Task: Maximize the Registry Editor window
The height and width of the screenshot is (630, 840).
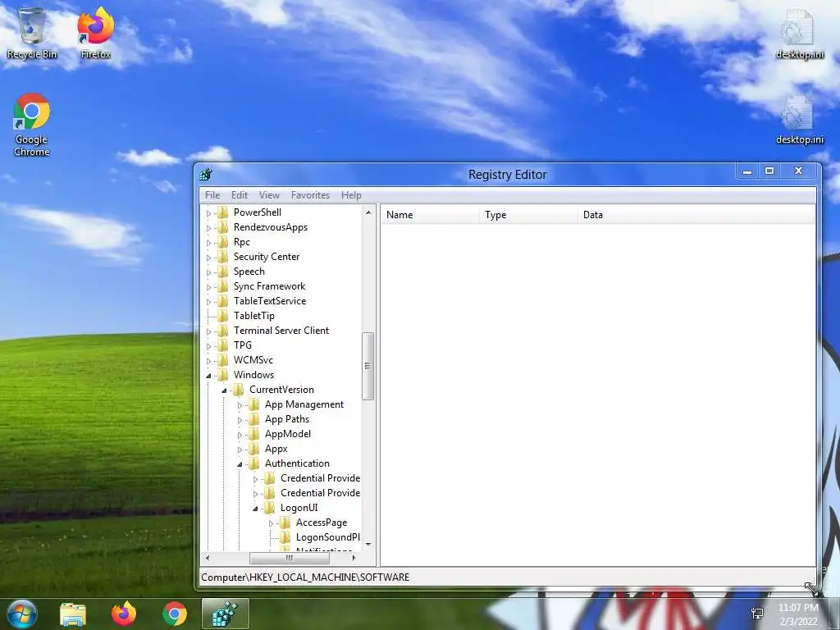Action: point(769,171)
